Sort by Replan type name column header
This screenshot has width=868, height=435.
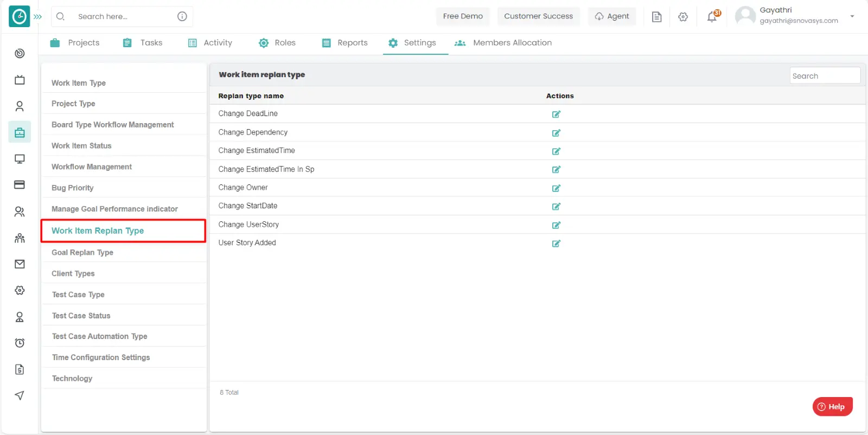[x=251, y=96]
